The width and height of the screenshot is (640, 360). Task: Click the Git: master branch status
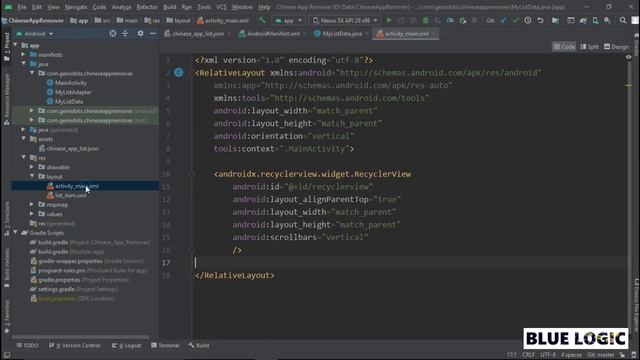(600, 355)
